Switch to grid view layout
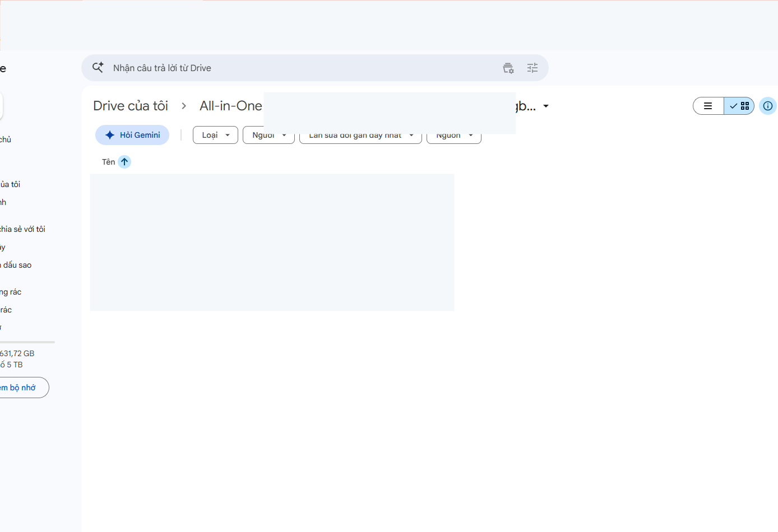Image resolution: width=778 pixels, height=532 pixels. click(739, 106)
